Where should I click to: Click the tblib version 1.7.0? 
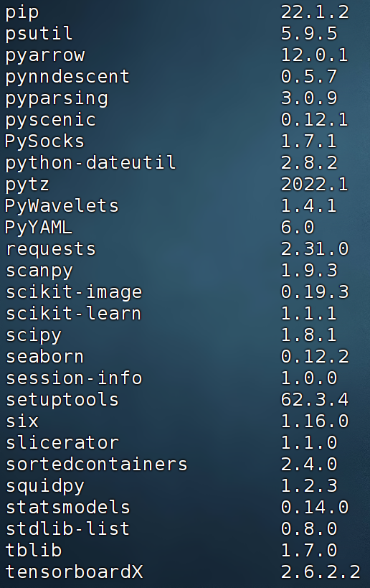coord(309,551)
